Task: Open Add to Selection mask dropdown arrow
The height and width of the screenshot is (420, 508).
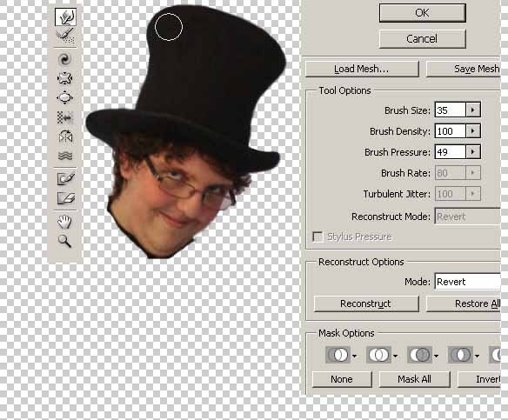Action: pyautogui.click(x=395, y=357)
